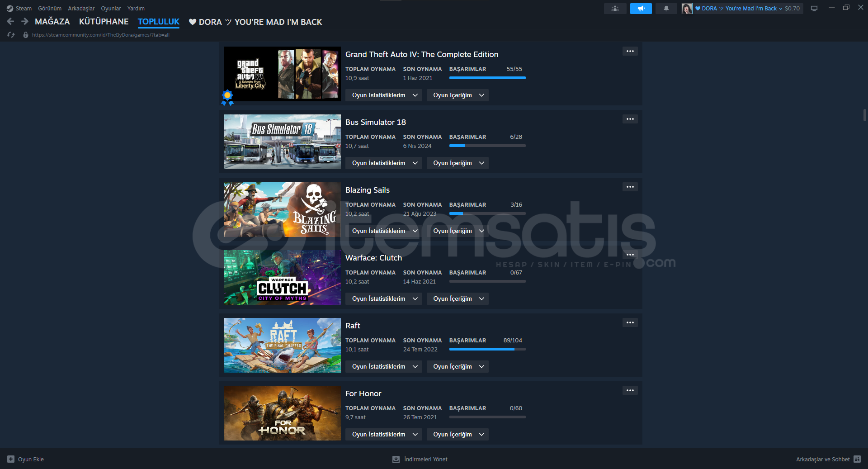Go forward with the forward arrow

pos(25,22)
